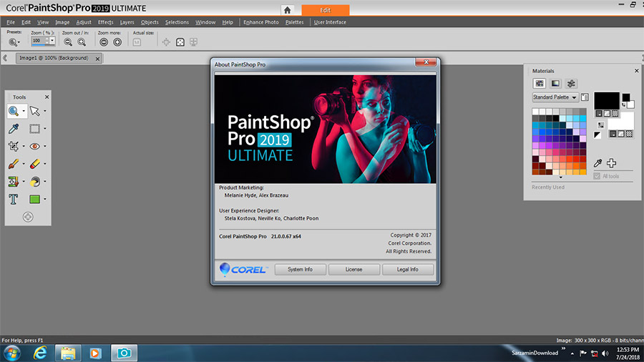Viewport: 644px width, 362px height.
Task: Select the Crop tool
Action: (14, 146)
